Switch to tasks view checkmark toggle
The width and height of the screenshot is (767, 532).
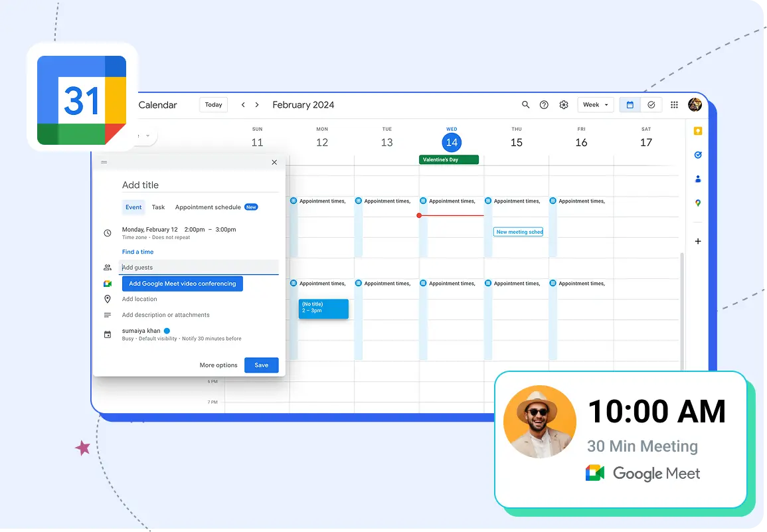[x=651, y=105]
